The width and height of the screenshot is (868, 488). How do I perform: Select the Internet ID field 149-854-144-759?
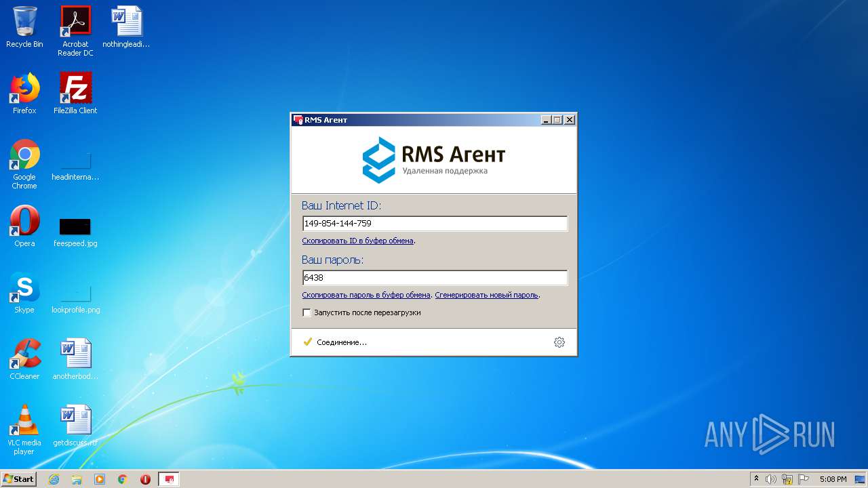click(435, 223)
